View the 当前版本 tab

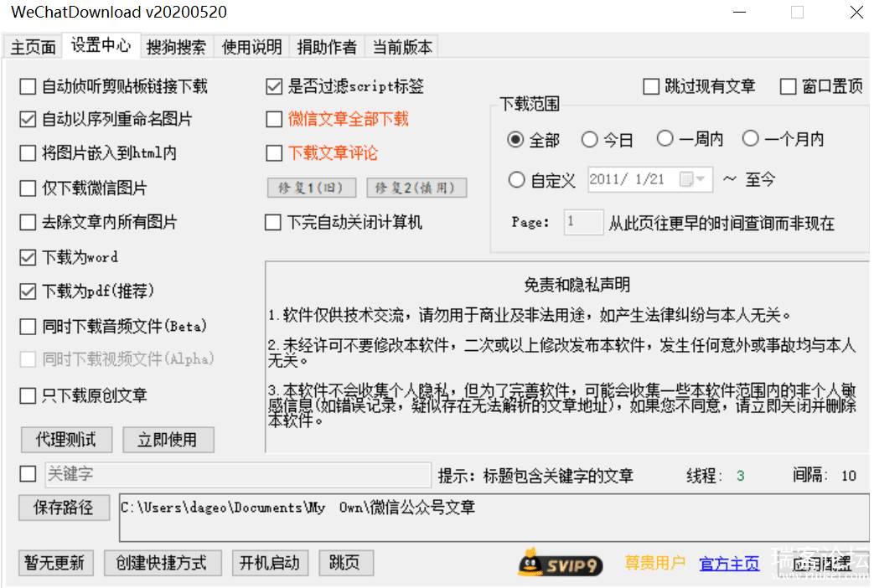[402, 47]
